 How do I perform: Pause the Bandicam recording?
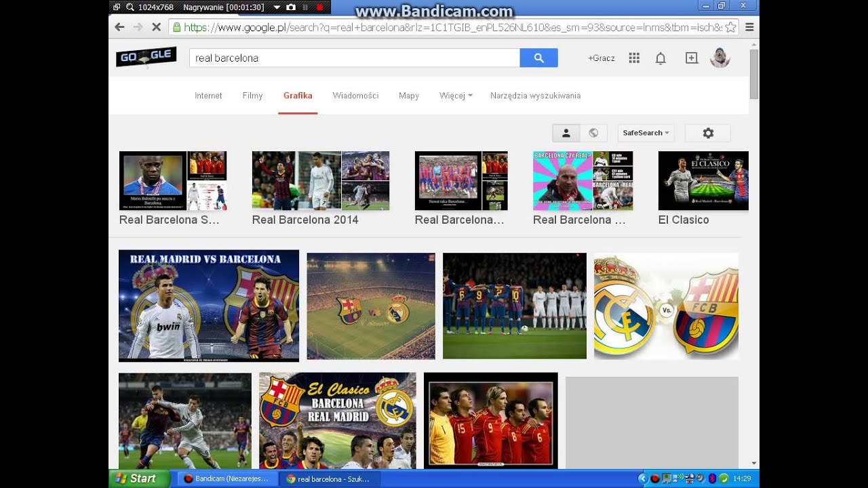pos(305,7)
